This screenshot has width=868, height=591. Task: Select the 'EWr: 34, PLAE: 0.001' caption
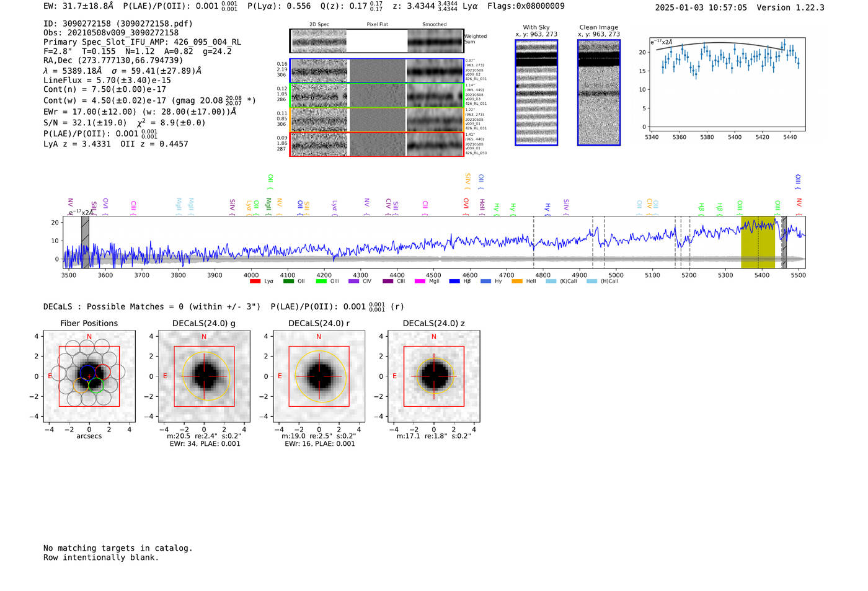coord(205,444)
